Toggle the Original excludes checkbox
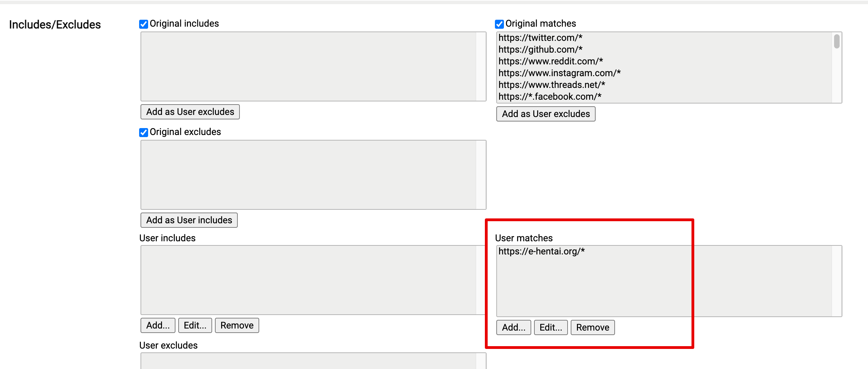This screenshot has width=868, height=369. [x=144, y=132]
